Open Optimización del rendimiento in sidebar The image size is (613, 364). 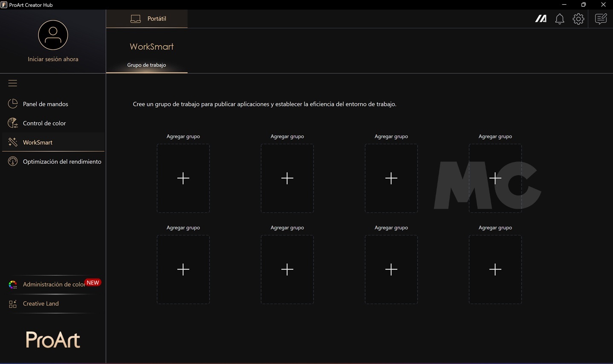53,162
